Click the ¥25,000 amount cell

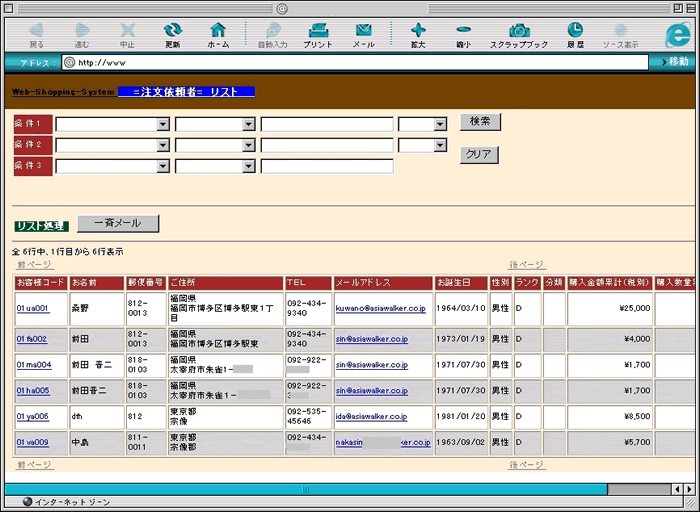[x=609, y=308]
